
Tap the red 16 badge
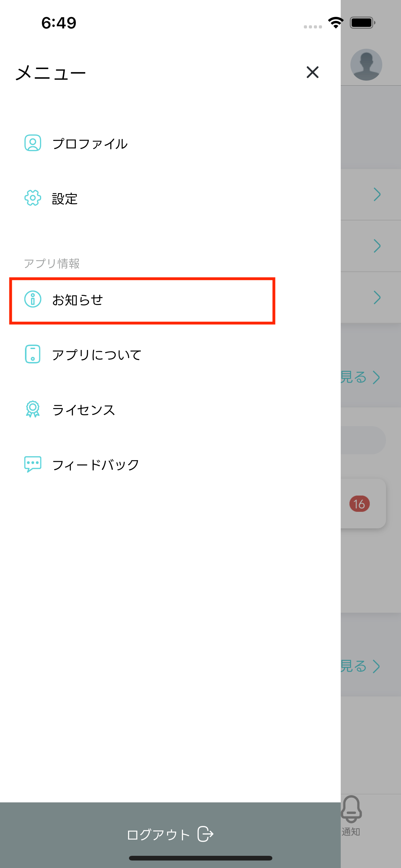coord(359,504)
